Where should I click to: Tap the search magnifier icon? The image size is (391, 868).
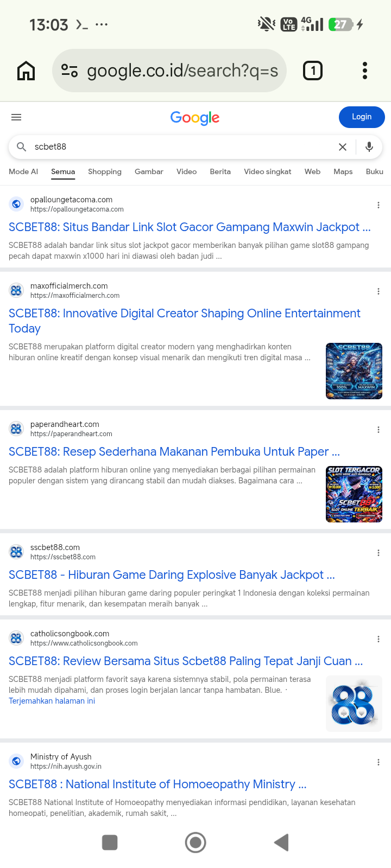tap(21, 147)
